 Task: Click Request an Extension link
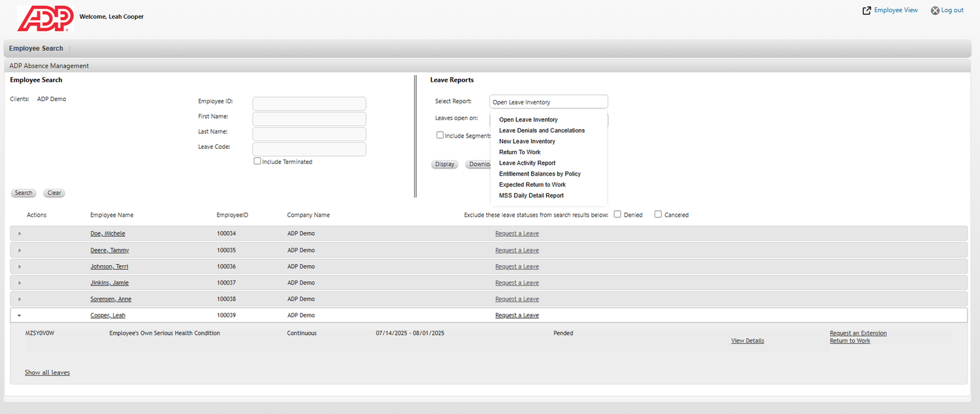pos(858,333)
